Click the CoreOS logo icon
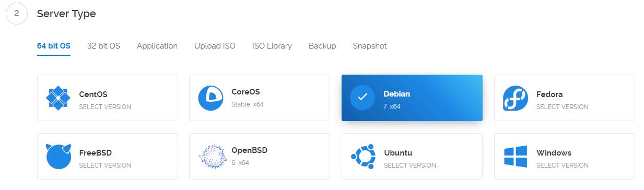644x190 pixels. (210, 98)
